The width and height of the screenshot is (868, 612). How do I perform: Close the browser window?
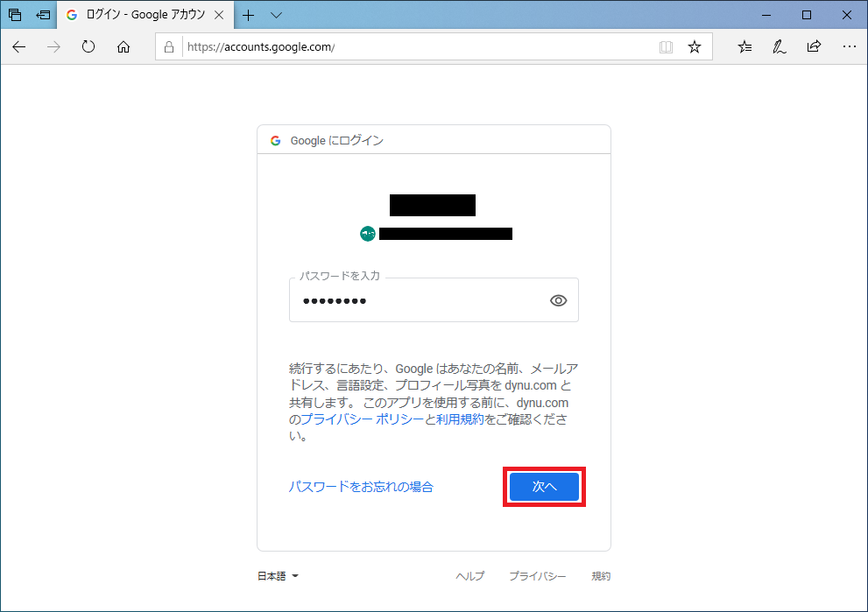[x=847, y=15]
